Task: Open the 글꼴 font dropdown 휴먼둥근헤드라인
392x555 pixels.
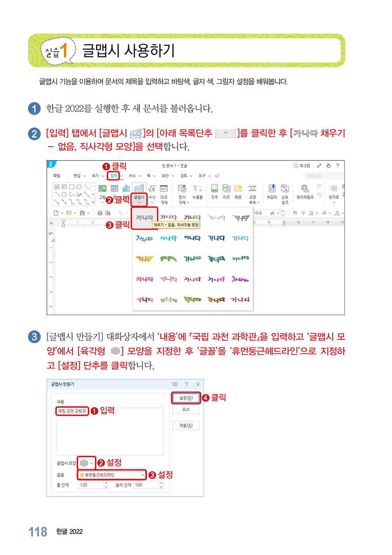Action: tap(112, 475)
